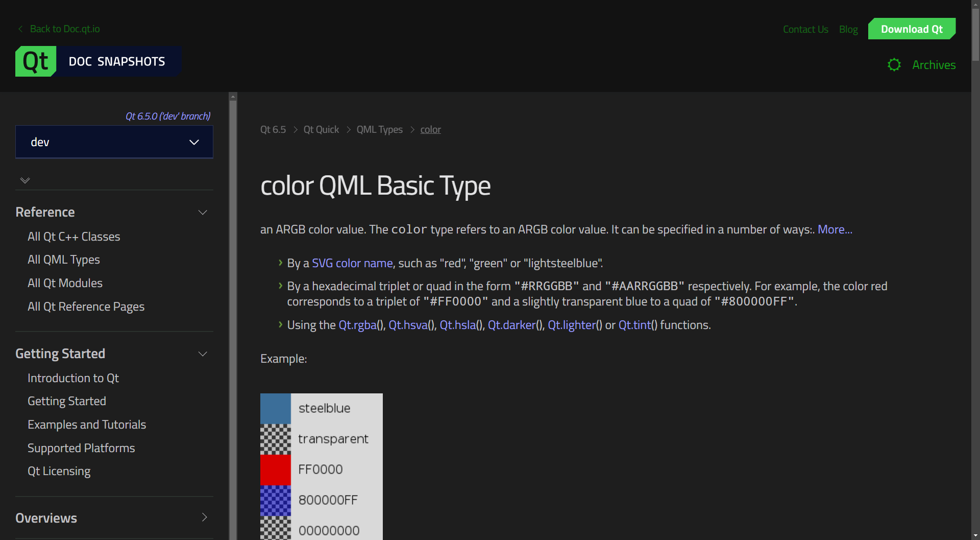The height and width of the screenshot is (540, 980).
Task: Go to Qt Quick breadcrumb
Action: coord(321,130)
